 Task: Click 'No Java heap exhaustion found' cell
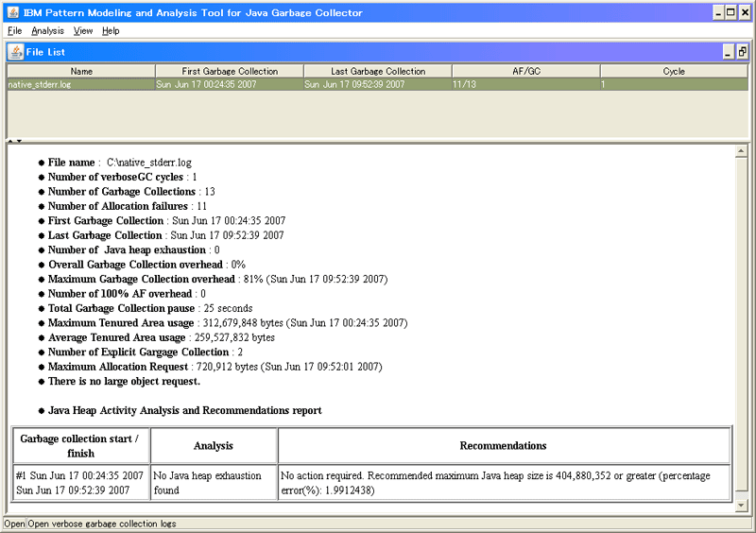tap(214, 482)
